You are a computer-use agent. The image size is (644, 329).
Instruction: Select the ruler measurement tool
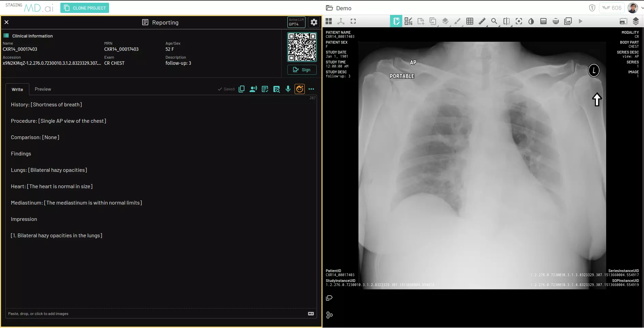point(482,21)
